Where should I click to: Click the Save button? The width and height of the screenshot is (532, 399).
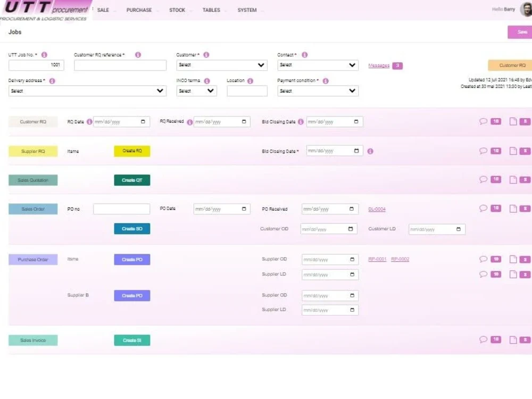point(520,32)
